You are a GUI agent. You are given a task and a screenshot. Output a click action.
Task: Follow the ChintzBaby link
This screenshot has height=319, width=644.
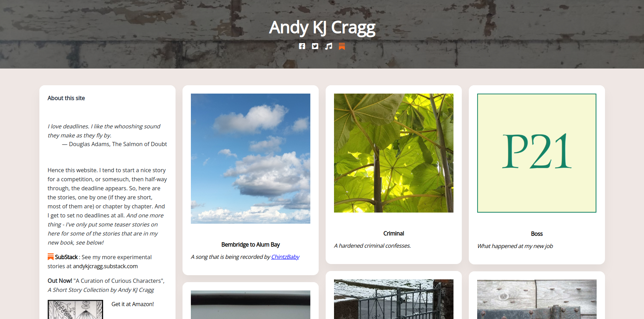tap(285, 257)
